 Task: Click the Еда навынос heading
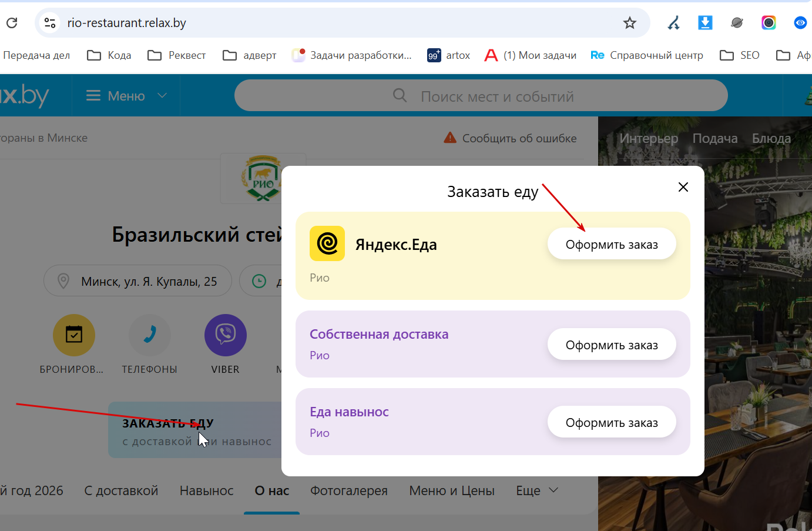[x=349, y=412]
